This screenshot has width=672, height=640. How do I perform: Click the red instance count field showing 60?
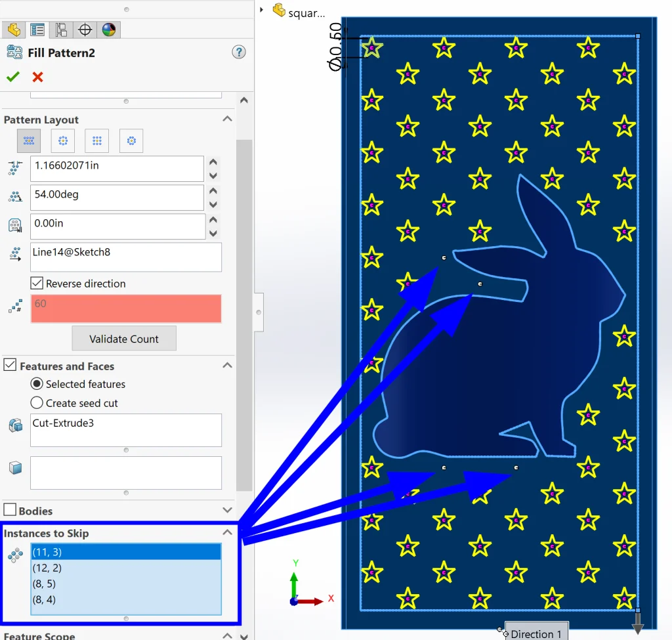pos(126,309)
